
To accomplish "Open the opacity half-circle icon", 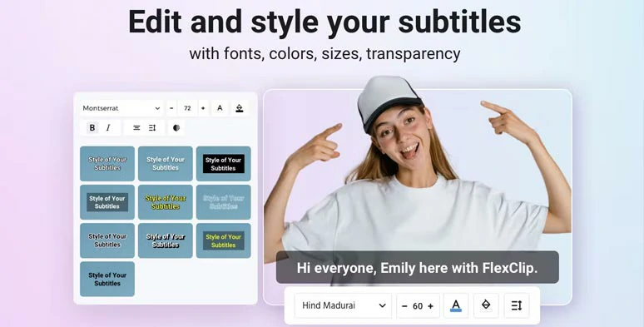I will click(176, 128).
